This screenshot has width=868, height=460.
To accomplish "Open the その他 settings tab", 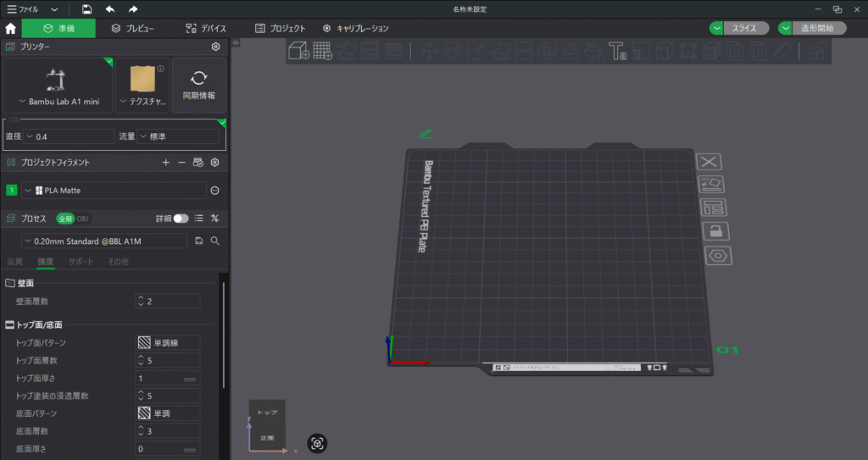I will [x=118, y=261].
